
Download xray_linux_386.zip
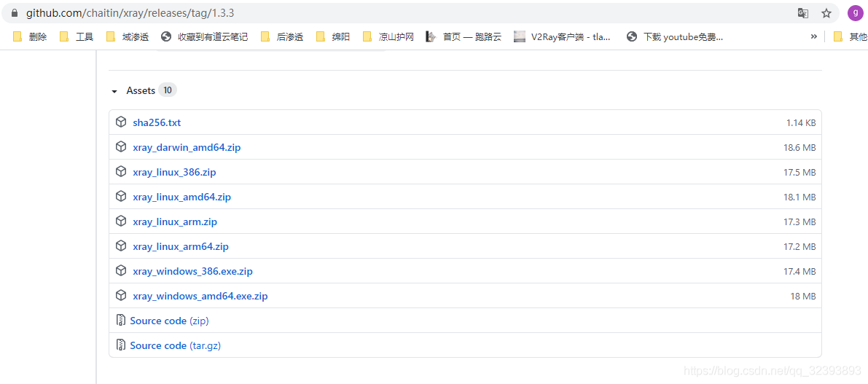click(x=174, y=172)
